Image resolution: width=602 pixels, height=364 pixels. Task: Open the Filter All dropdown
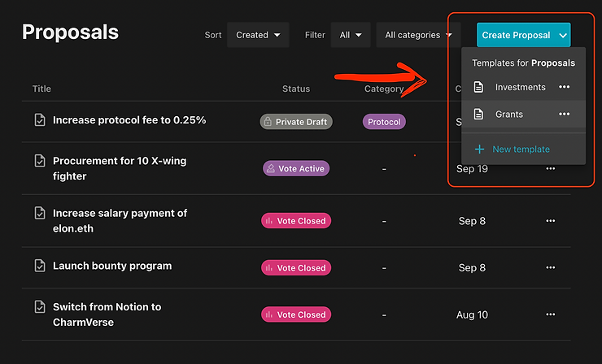pyautogui.click(x=351, y=35)
